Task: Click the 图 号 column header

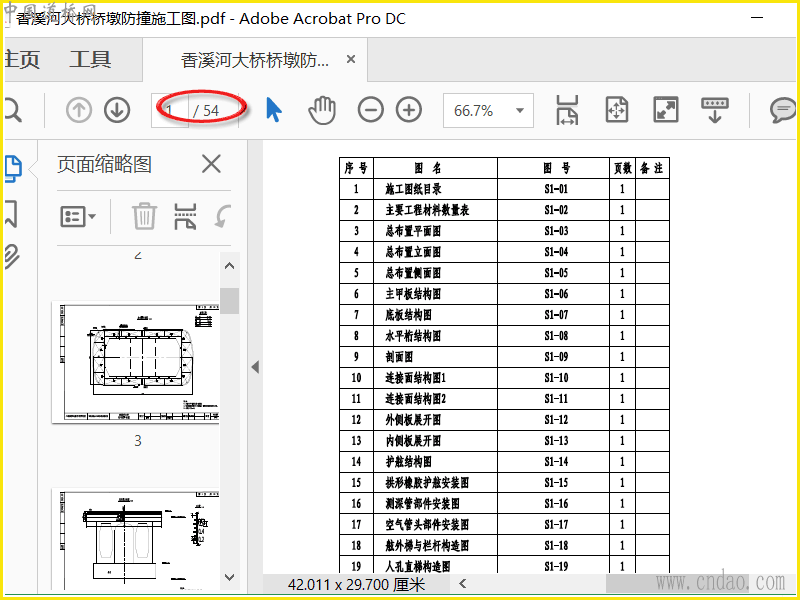Action: 556,168
